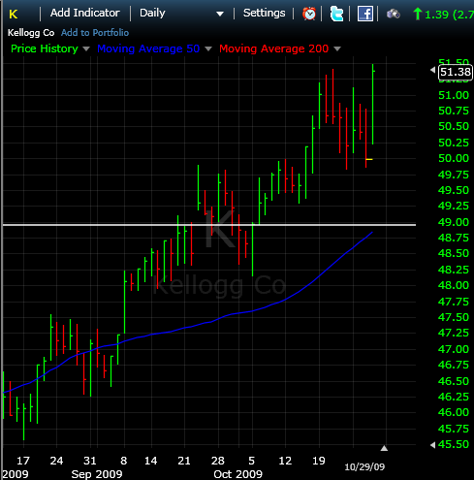Click the Price History label
474x480 pixels.
44,49
